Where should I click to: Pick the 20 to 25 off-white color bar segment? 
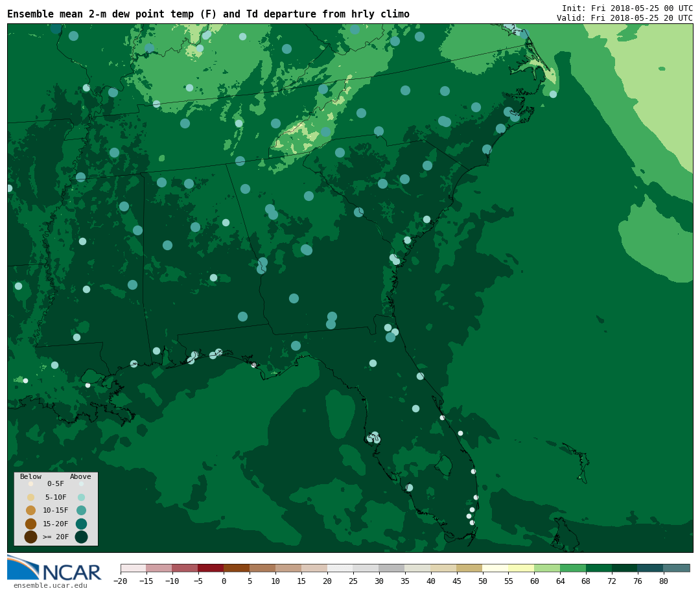pos(341,568)
